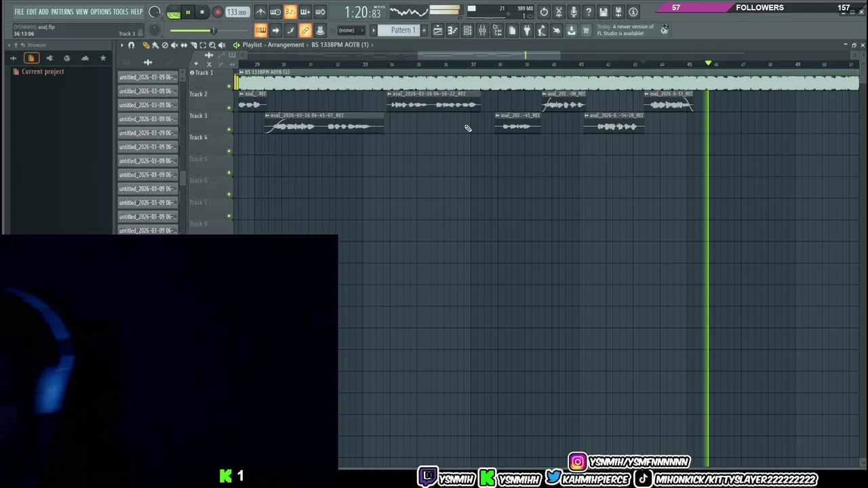Image resolution: width=868 pixels, height=488 pixels.
Task: Open the VIEW menu
Action: pos(82,12)
